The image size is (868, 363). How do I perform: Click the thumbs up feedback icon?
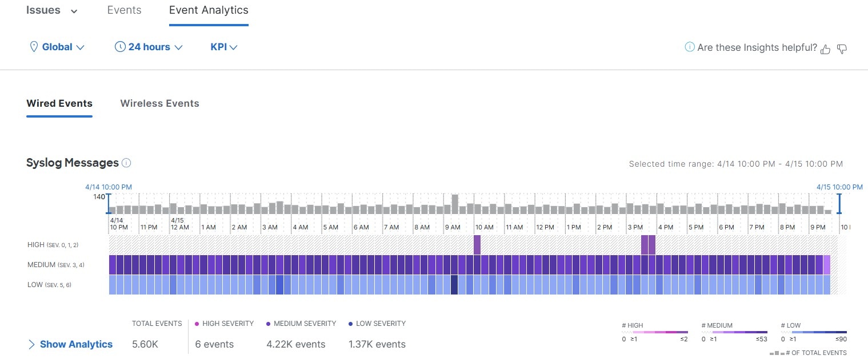click(x=825, y=49)
